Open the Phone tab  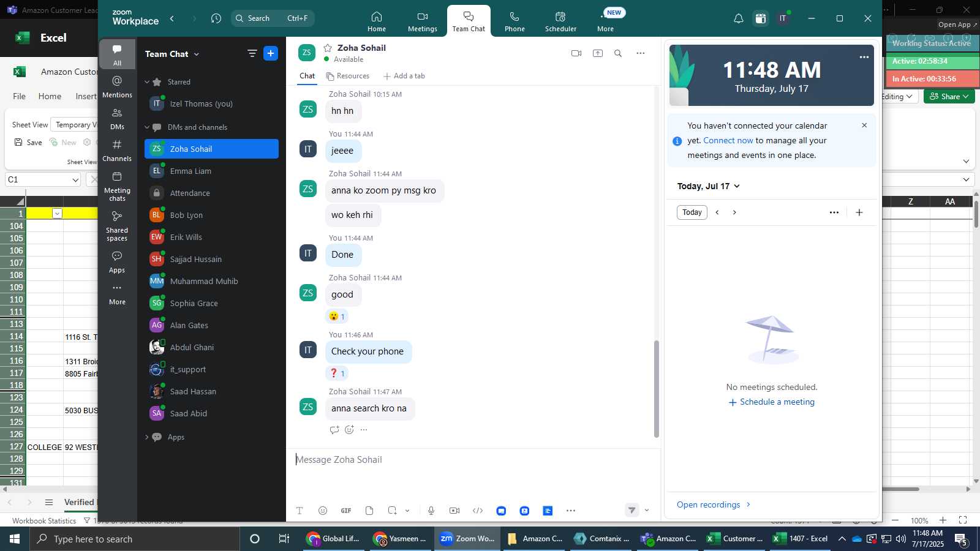click(514, 21)
